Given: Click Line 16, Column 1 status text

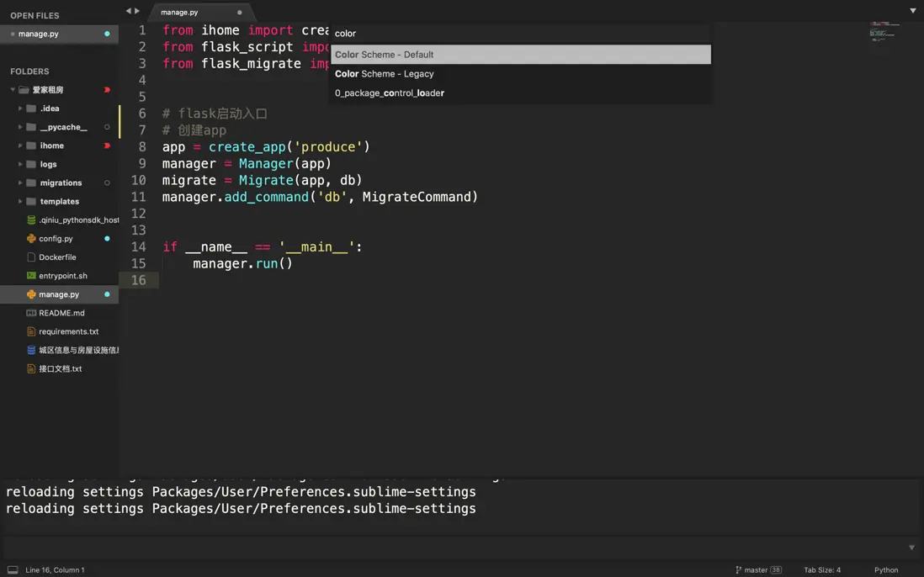Looking at the screenshot, I should tap(55, 570).
